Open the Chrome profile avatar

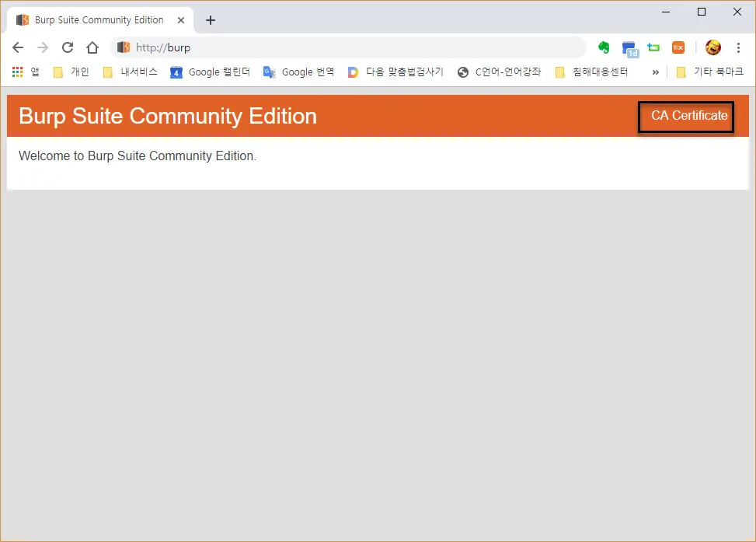(x=713, y=47)
